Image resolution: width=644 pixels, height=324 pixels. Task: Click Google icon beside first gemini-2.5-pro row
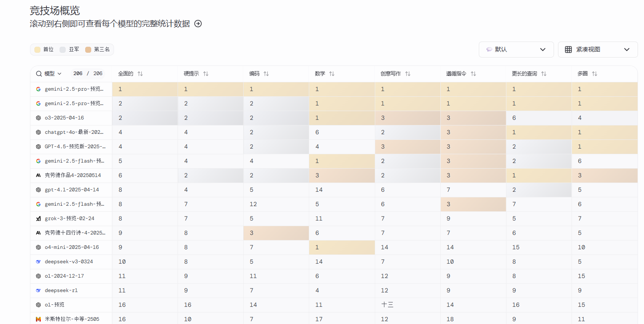[x=38, y=89]
